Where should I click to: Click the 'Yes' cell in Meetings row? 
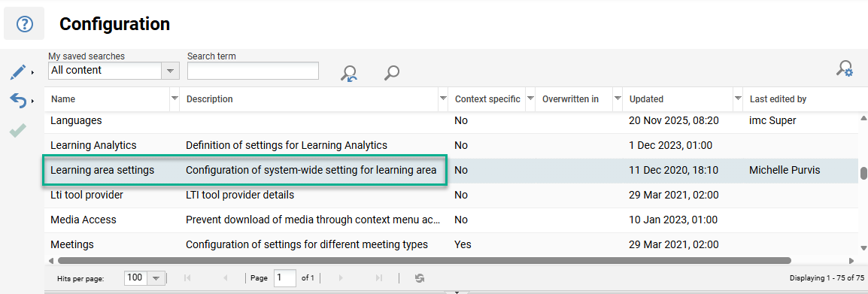(x=463, y=244)
